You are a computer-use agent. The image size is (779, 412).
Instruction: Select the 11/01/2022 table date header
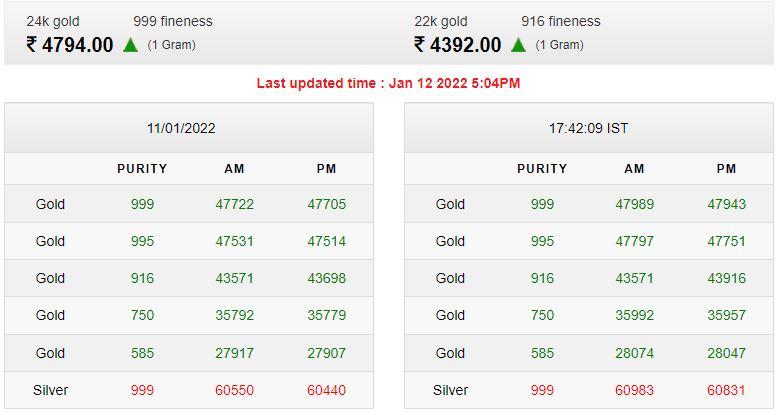(181, 128)
